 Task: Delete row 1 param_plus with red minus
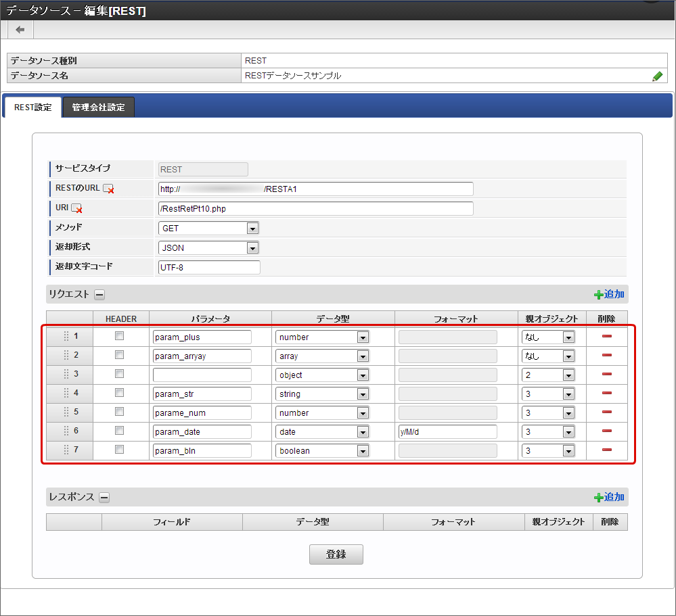606,336
